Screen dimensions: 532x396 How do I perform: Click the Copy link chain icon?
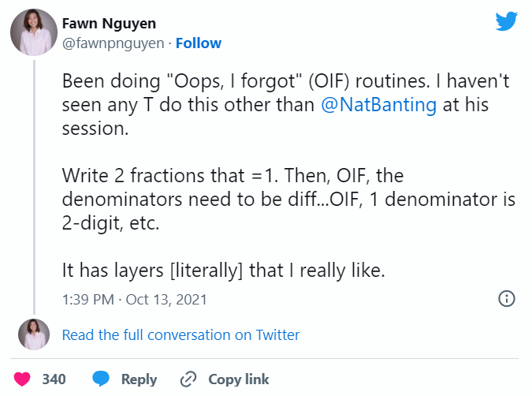(188, 379)
